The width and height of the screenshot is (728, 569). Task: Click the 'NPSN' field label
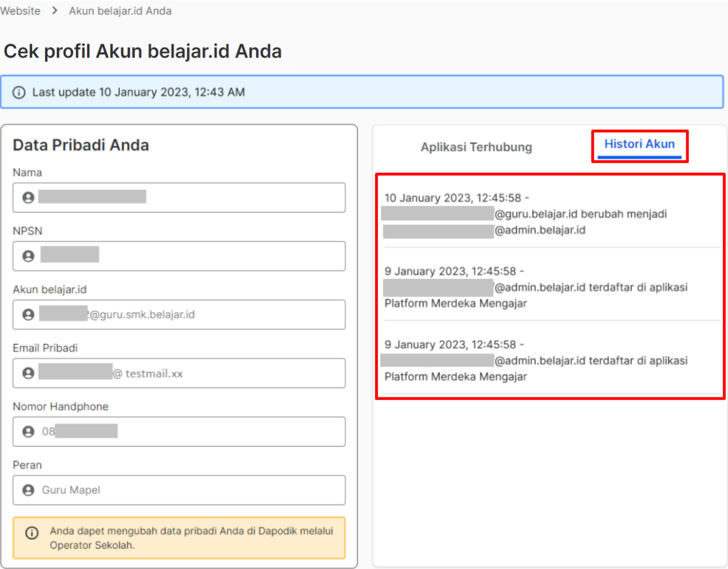coord(27,231)
